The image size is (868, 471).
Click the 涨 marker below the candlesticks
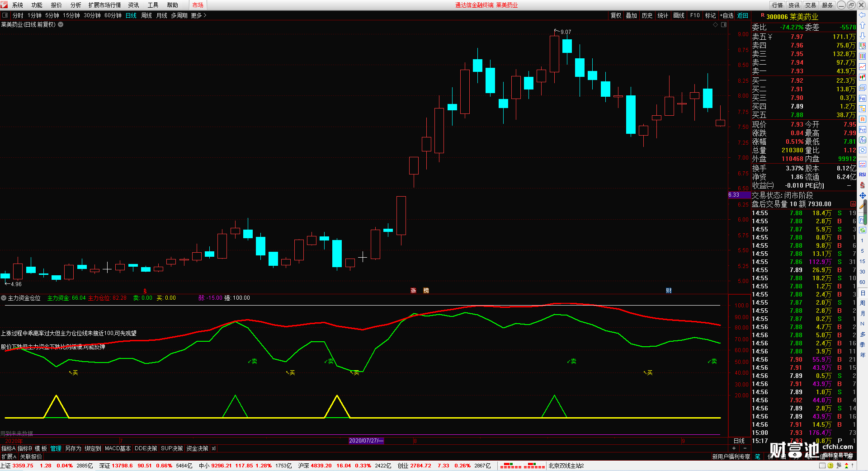[413, 290]
